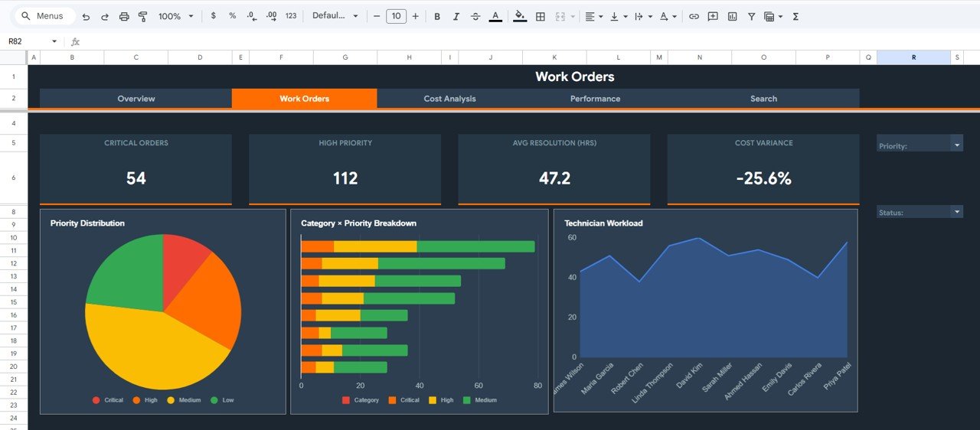
Task: Toggle strikethrough formatting
Action: pos(475,16)
